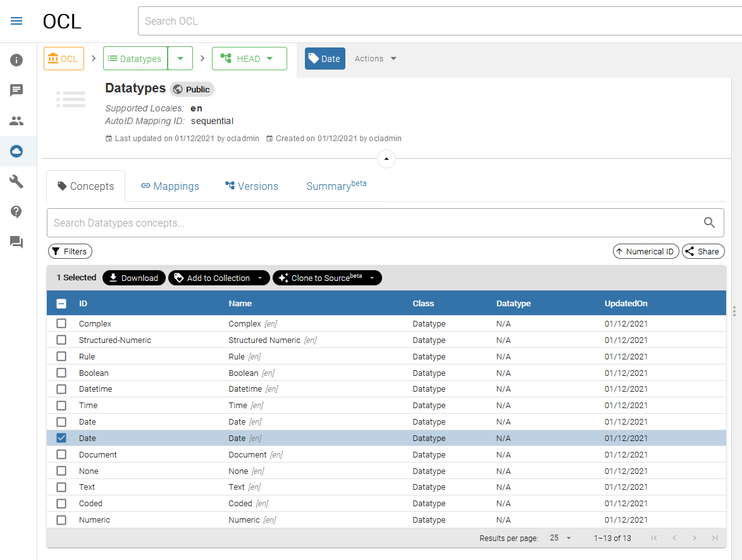This screenshot has width=742, height=560.
Task: Collapse the Datatypes header panel
Action: tap(386, 159)
